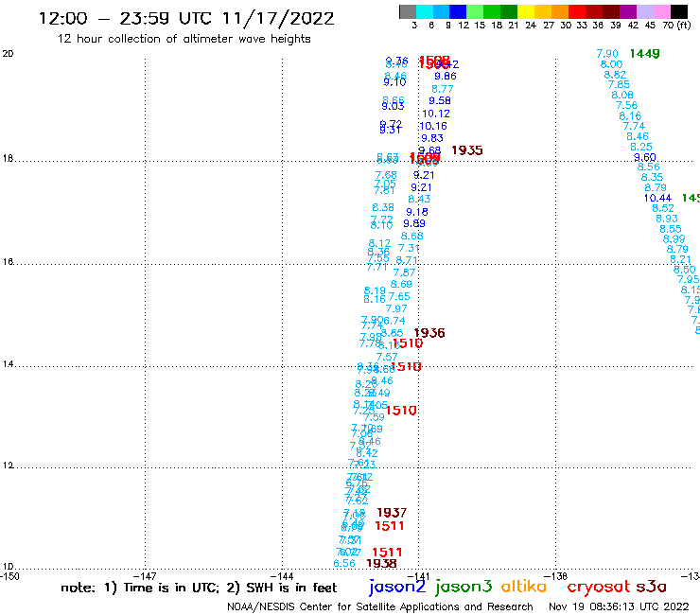Select the 'altika' satellite legend label
Image resolution: width=700 pixels, height=615 pixels.
(x=524, y=587)
